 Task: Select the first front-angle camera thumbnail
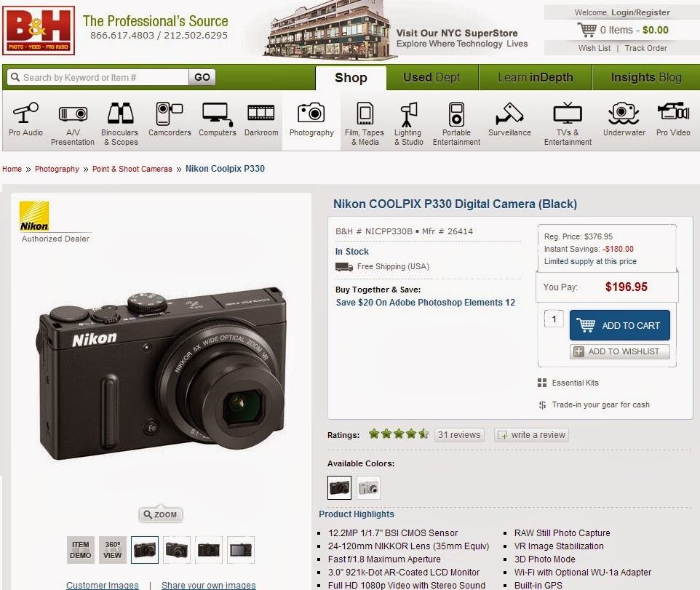pyautogui.click(x=145, y=550)
